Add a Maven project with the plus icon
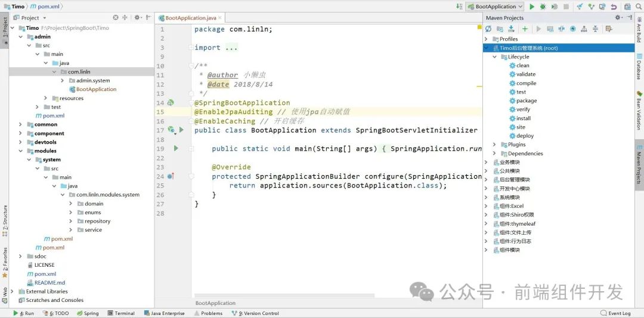644x318 pixels. pos(525,29)
